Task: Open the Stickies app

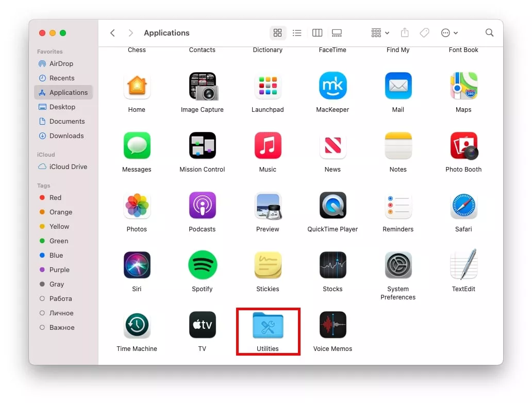Action: 268,265
